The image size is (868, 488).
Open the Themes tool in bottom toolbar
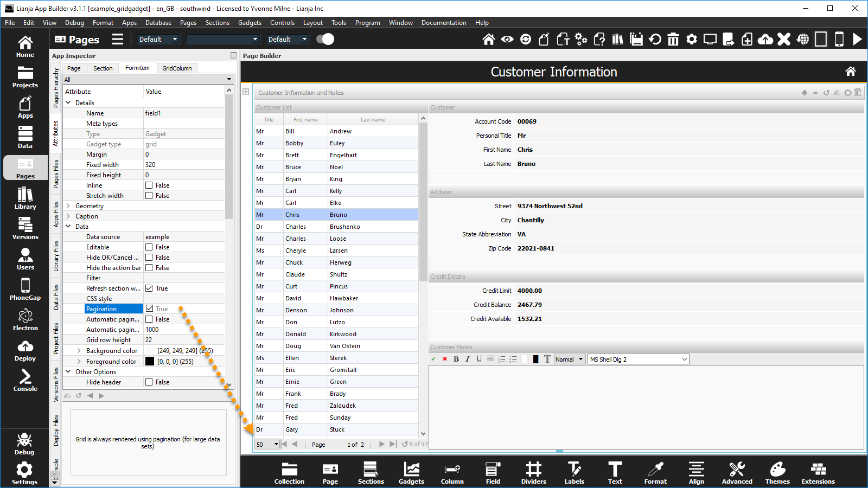coord(777,472)
